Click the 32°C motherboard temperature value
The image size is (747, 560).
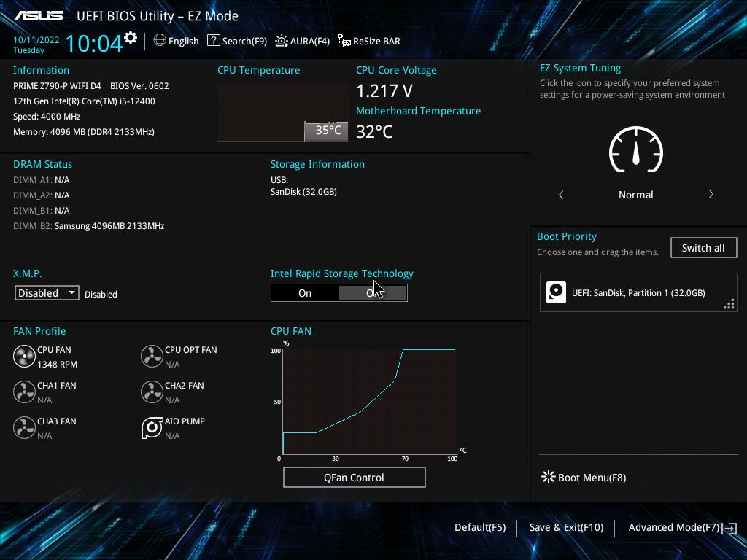(x=374, y=131)
